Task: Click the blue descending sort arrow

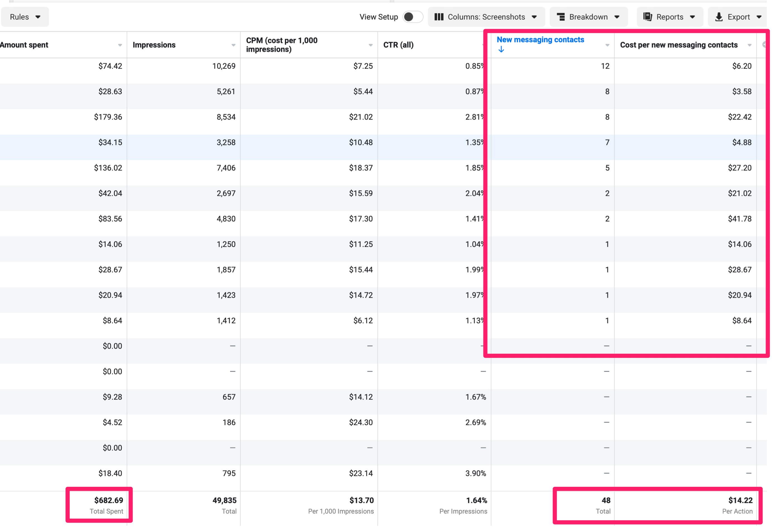Action: (x=501, y=50)
